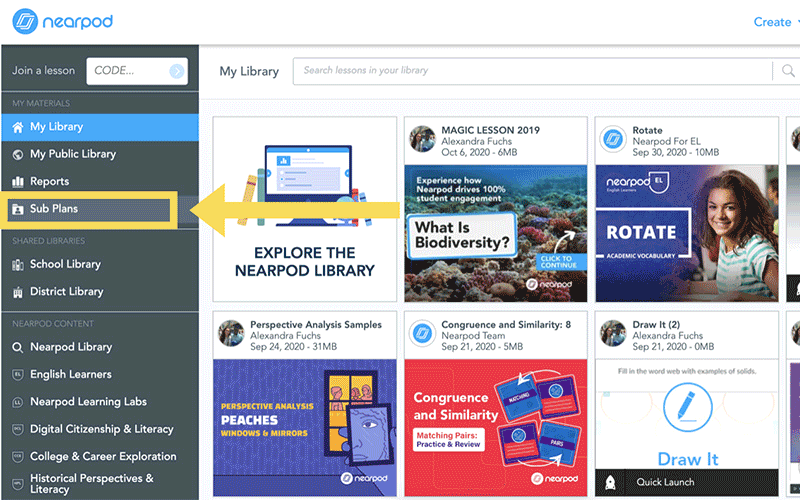The width and height of the screenshot is (800, 500).
Task: Click the District Library building icon
Action: pyautogui.click(x=18, y=292)
